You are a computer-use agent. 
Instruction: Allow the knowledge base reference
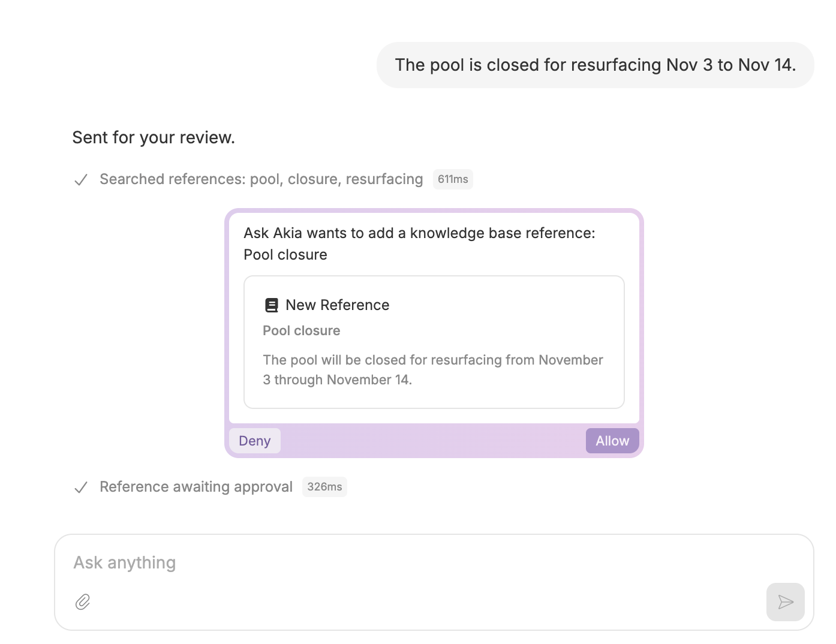tap(612, 441)
